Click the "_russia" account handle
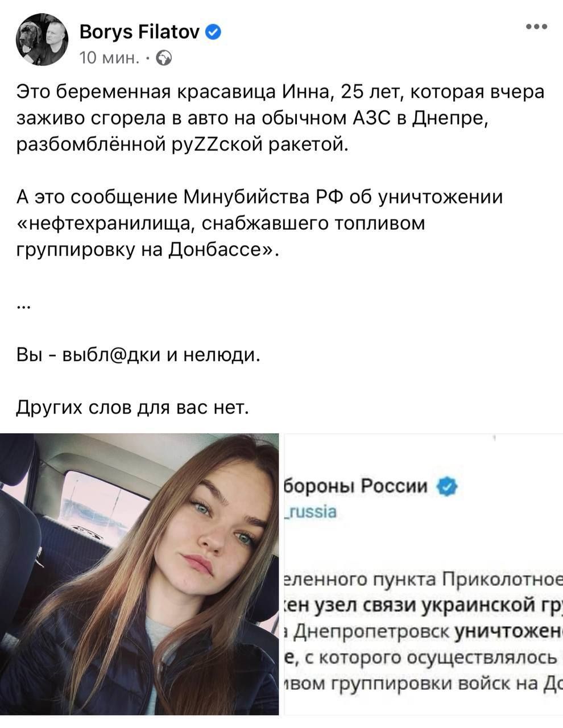This screenshot has width=563, height=728. (311, 511)
